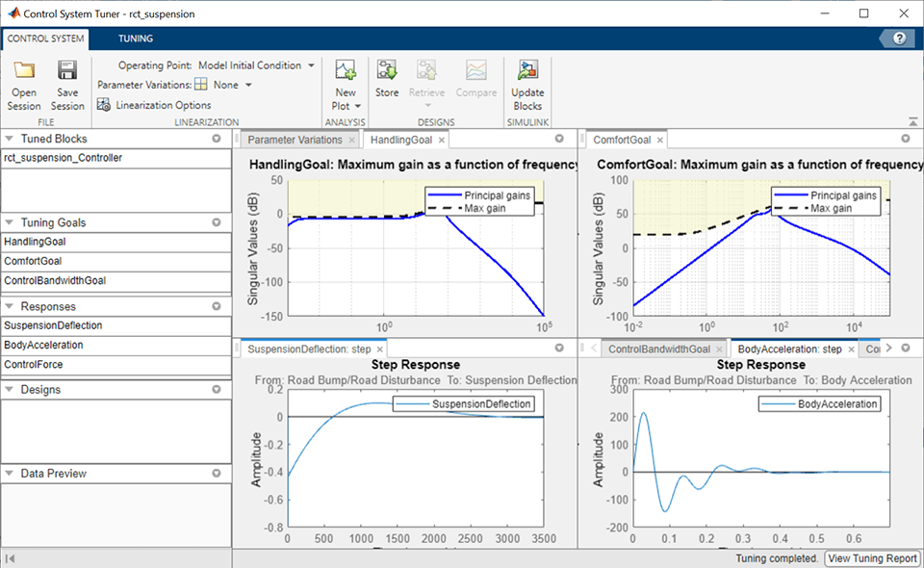Click the Update Blocks icon
This screenshot has height=568, width=924.
pyautogui.click(x=527, y=70)
